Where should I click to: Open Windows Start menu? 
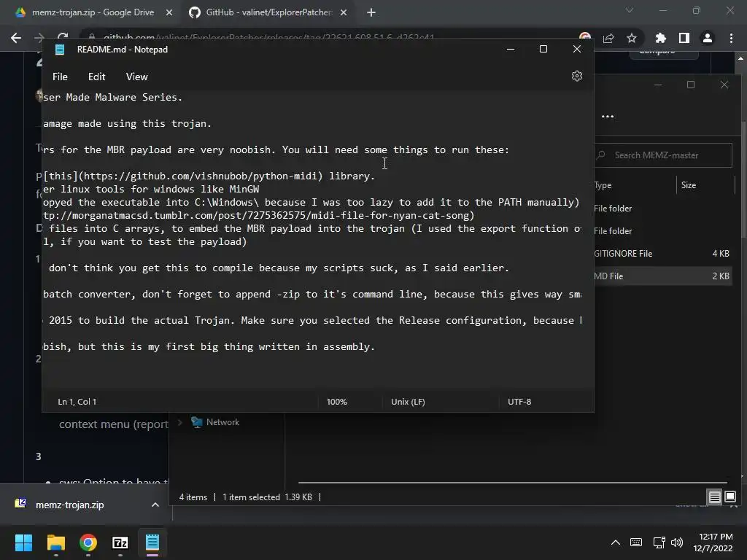point(23,542)
